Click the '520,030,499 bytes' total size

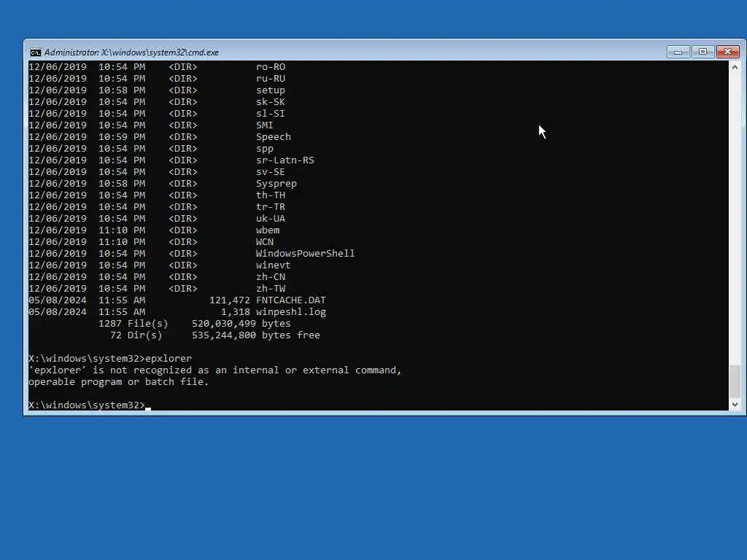click(x=241, y=324)
